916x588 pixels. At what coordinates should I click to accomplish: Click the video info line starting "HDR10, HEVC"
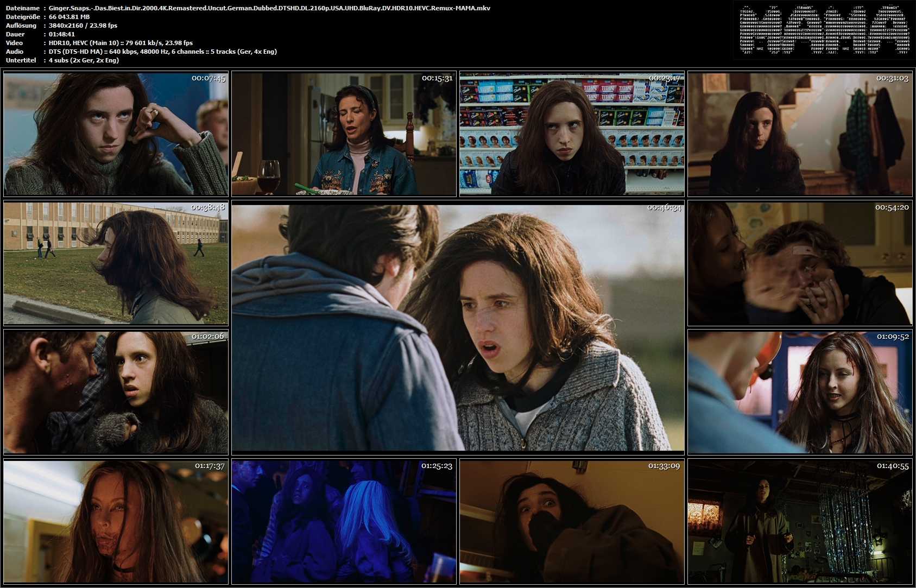[x=121, y=43]
